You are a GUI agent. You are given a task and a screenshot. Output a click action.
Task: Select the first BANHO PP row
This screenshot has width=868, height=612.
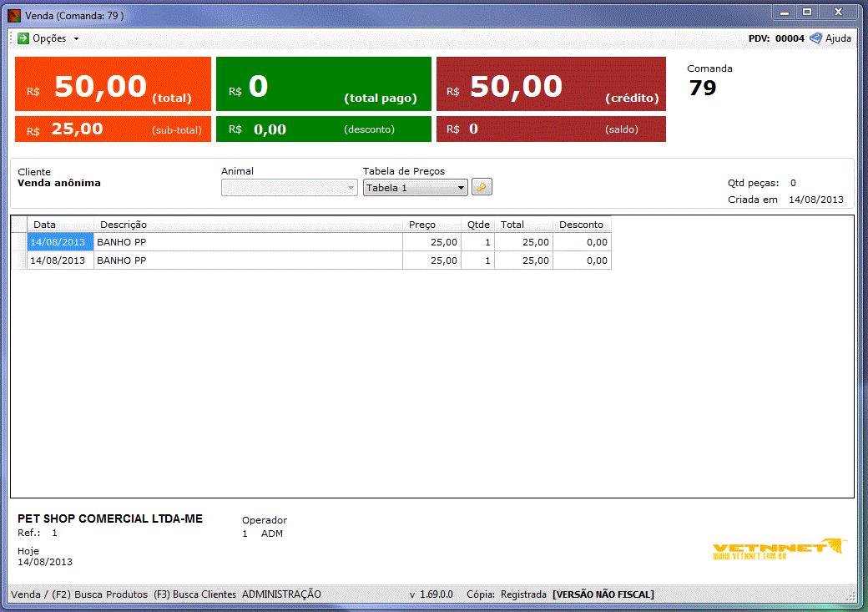point(250,241)
